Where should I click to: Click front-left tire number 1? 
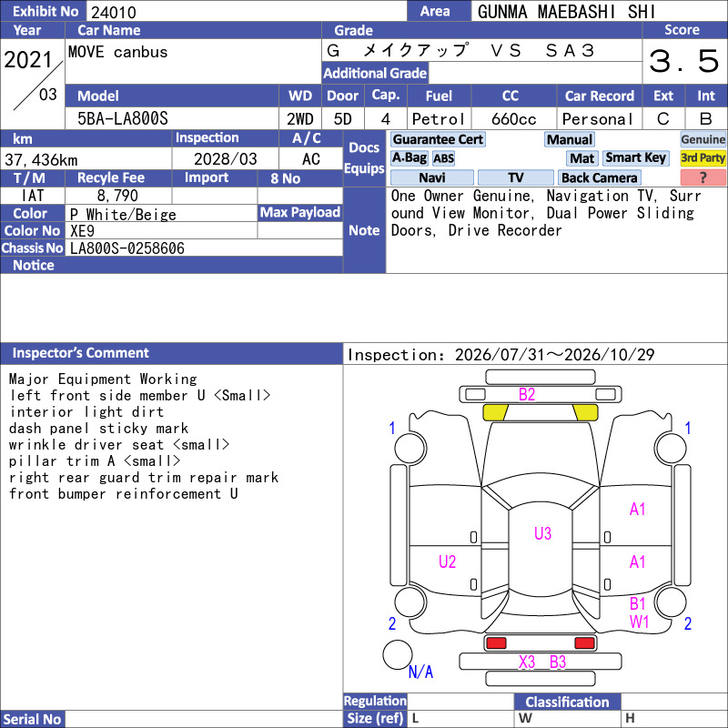click(392, 428)
